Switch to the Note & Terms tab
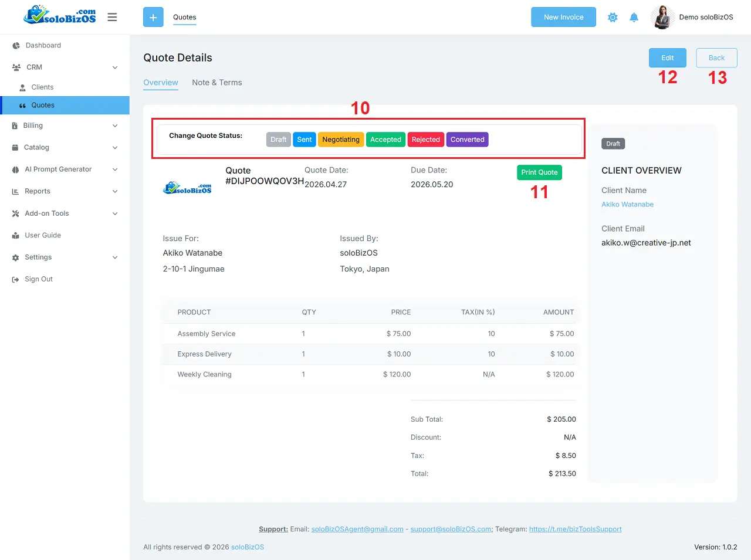This screenshot has height=560, width=751. 217,83
